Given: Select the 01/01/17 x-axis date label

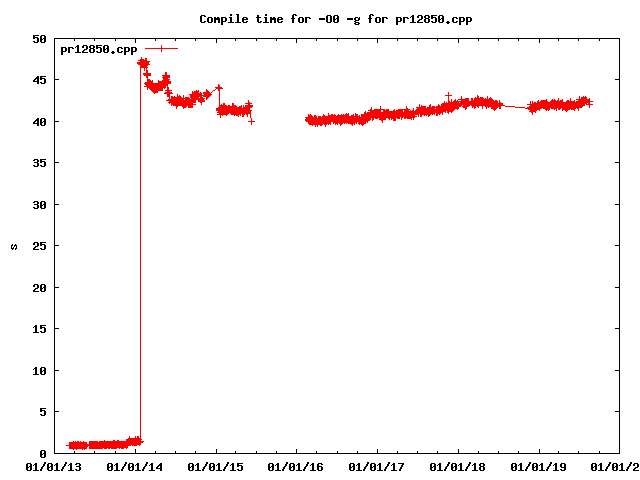Looking at the screenshot, I should (x=378, y=465).
